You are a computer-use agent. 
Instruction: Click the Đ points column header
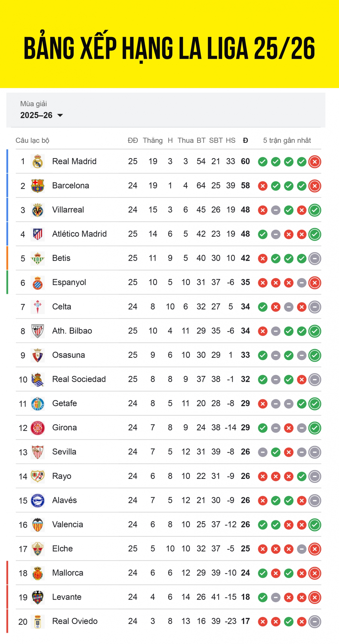click(x=245, y=140)
